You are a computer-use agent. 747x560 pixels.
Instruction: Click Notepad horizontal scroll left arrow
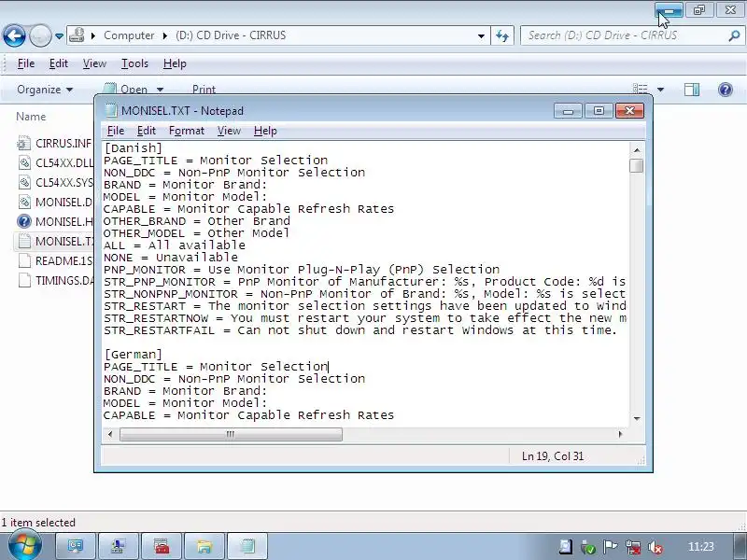[x=110, y=434]
